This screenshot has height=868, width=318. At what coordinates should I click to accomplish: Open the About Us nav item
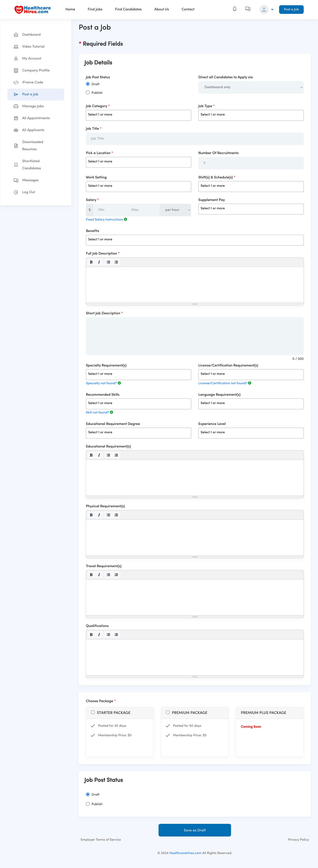point(162,9)
